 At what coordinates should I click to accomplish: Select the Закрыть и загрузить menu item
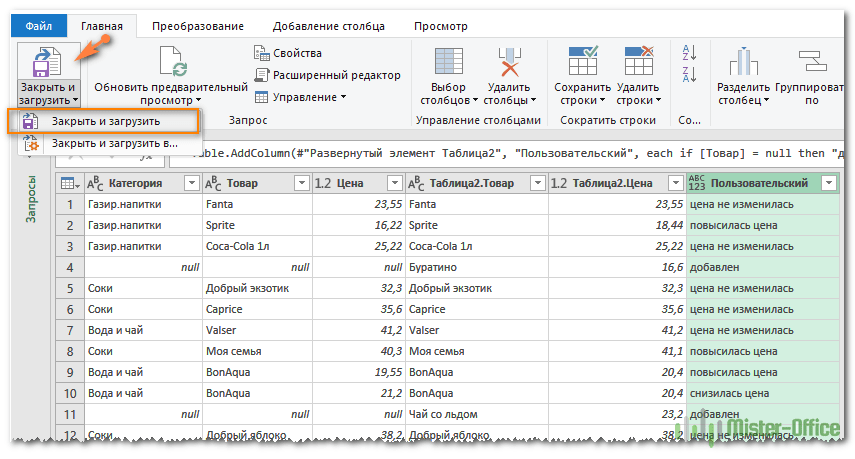105,121
